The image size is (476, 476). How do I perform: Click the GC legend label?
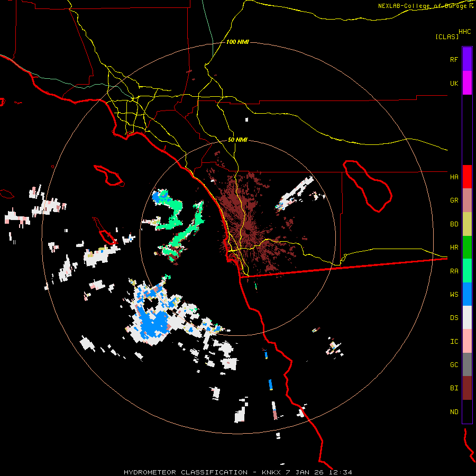(x=454, y=364)
